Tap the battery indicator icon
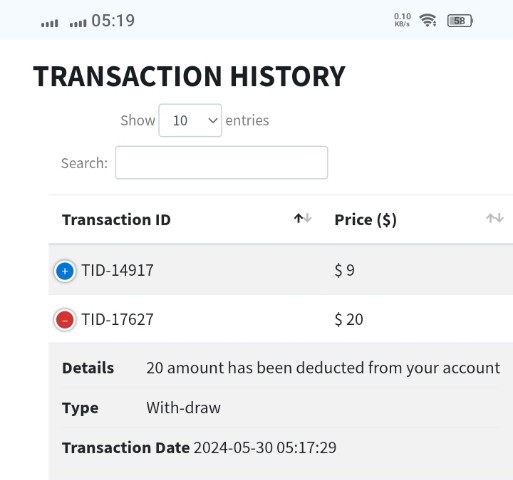The image size is (513, 480). (460, 21)
